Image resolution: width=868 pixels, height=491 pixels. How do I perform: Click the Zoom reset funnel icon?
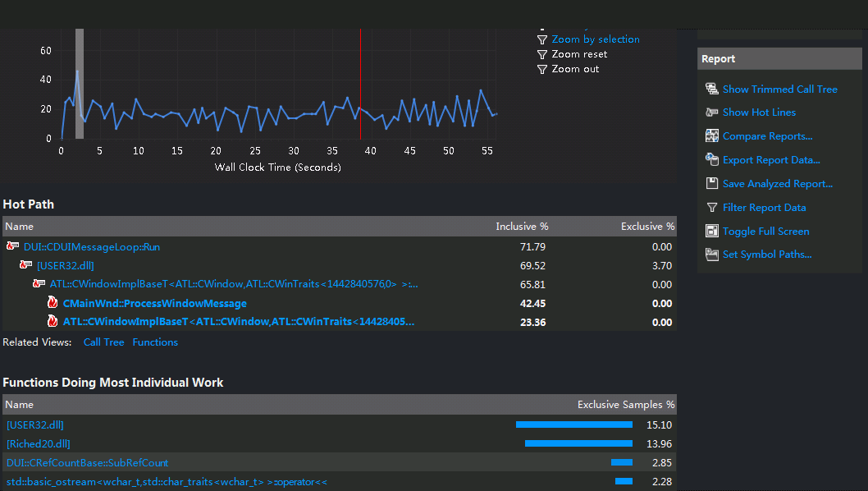[542, 54]
